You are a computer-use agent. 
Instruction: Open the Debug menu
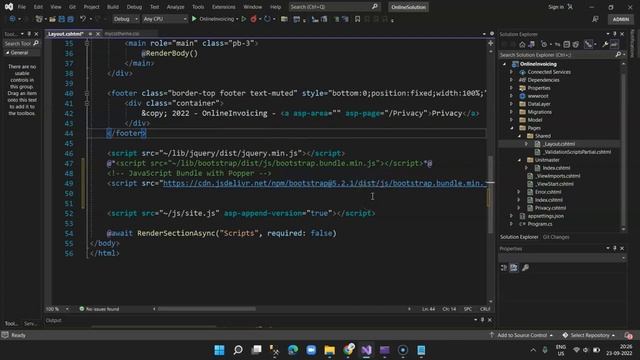point(134,7)
